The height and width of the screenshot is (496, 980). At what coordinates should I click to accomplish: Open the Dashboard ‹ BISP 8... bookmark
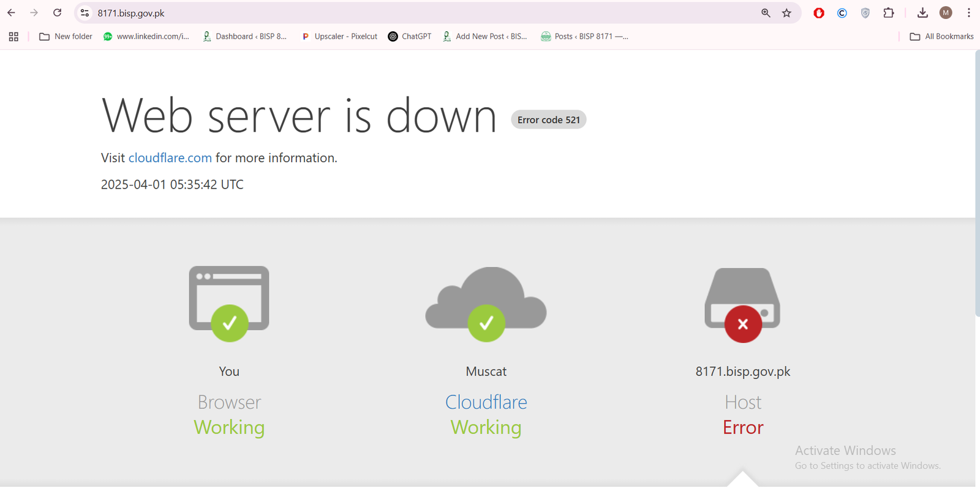244,37
